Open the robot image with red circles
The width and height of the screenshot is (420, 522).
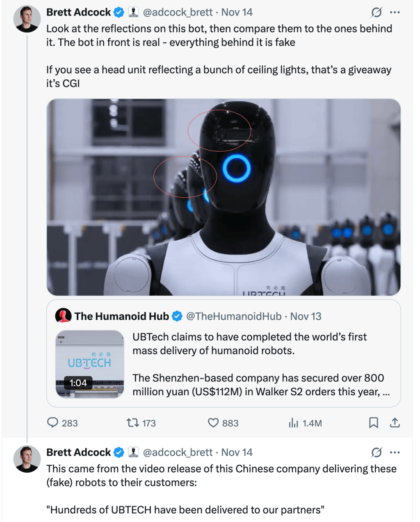point(224,197)
